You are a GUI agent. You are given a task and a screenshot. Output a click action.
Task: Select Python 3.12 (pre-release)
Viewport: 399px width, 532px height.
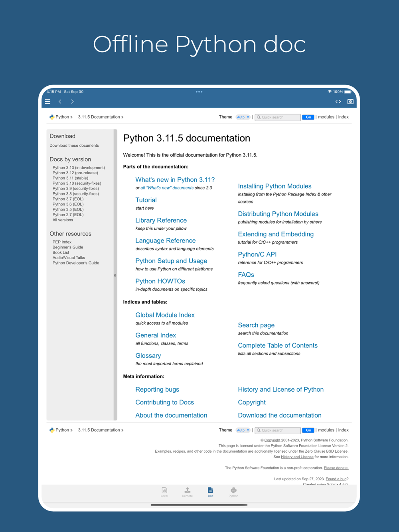point(75,173)
